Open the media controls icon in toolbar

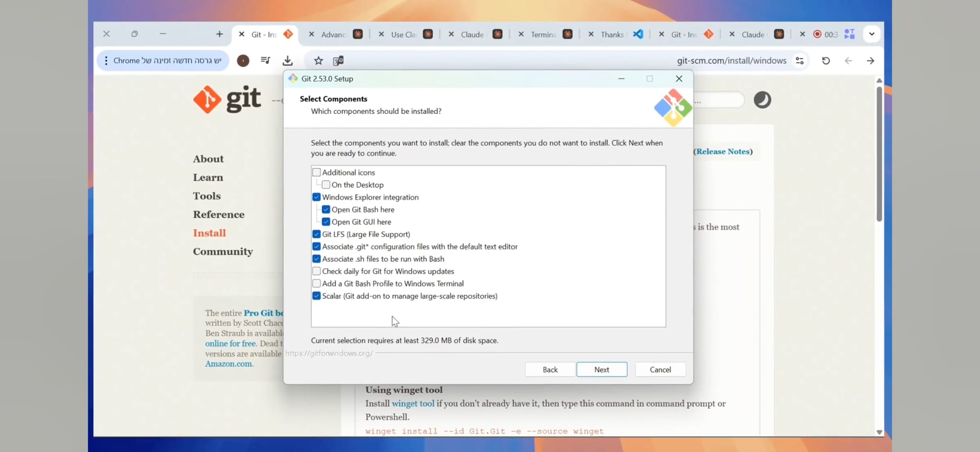[x=266, y=61]
